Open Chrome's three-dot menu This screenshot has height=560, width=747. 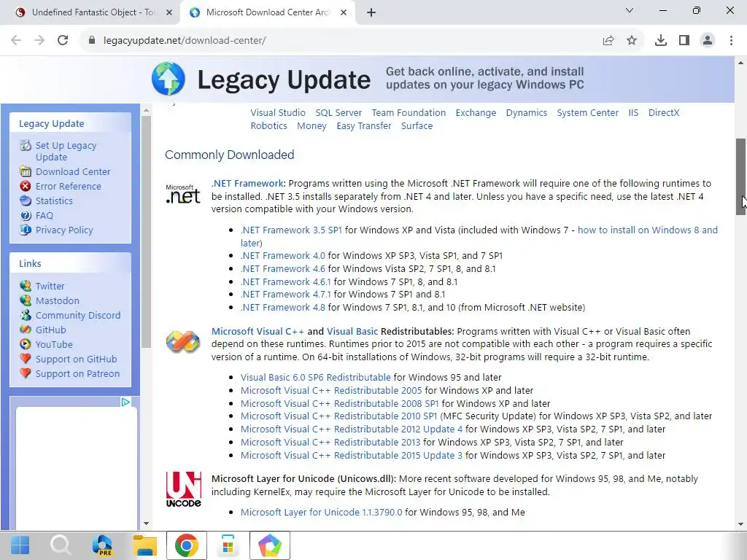[731, 41]
